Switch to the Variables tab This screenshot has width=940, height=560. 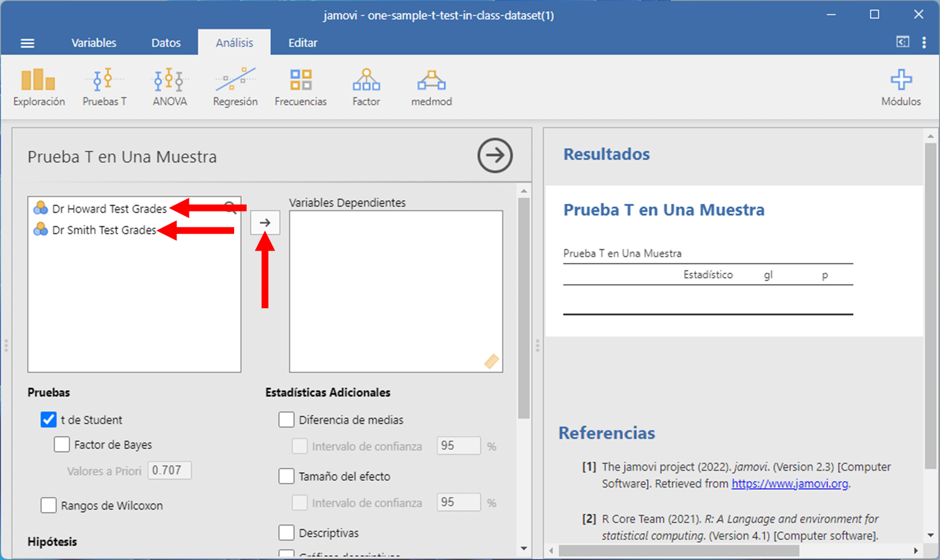point(94,43)
